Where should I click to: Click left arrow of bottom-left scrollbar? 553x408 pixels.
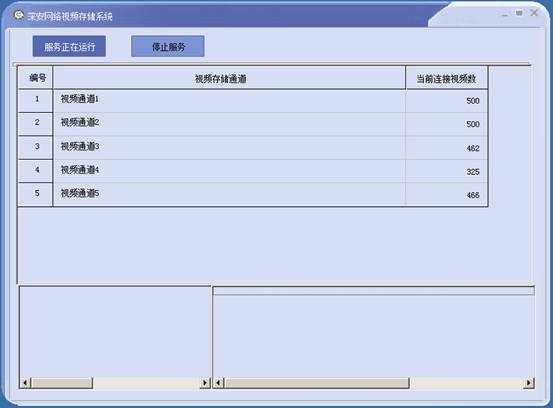pyautogui.click(x=25, y=383)
